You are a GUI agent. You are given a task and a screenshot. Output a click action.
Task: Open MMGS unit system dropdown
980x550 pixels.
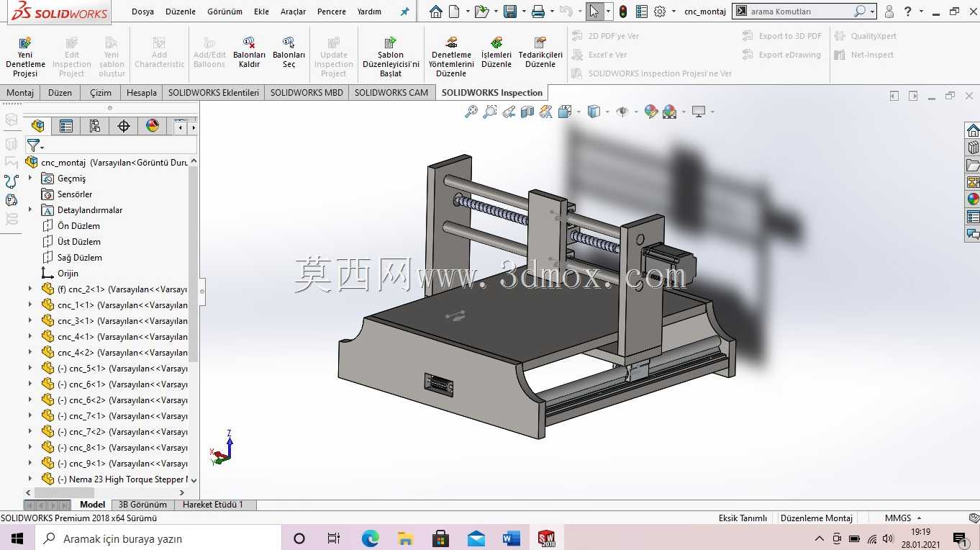[x=904, y=518]
